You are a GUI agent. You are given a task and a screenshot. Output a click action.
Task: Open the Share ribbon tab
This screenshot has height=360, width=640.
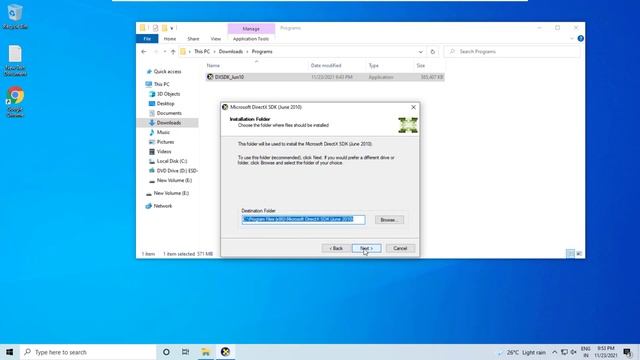[x=193, y=39]
